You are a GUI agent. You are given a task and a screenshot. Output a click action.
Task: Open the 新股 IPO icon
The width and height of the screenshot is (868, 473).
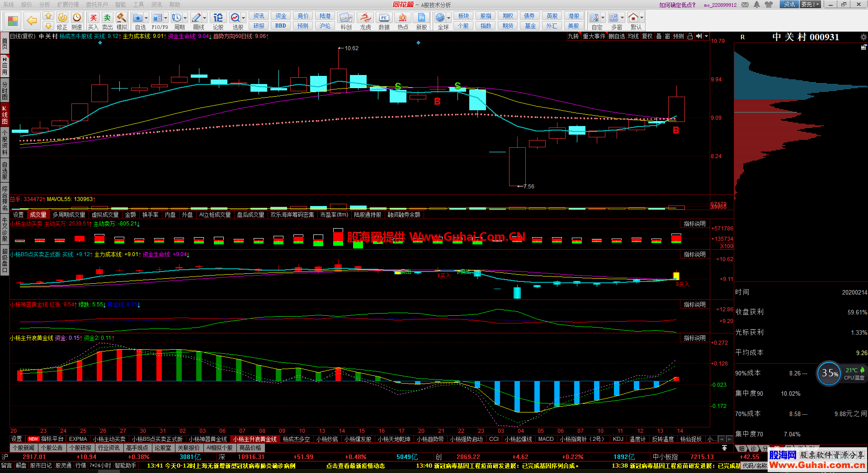[421, 18]
